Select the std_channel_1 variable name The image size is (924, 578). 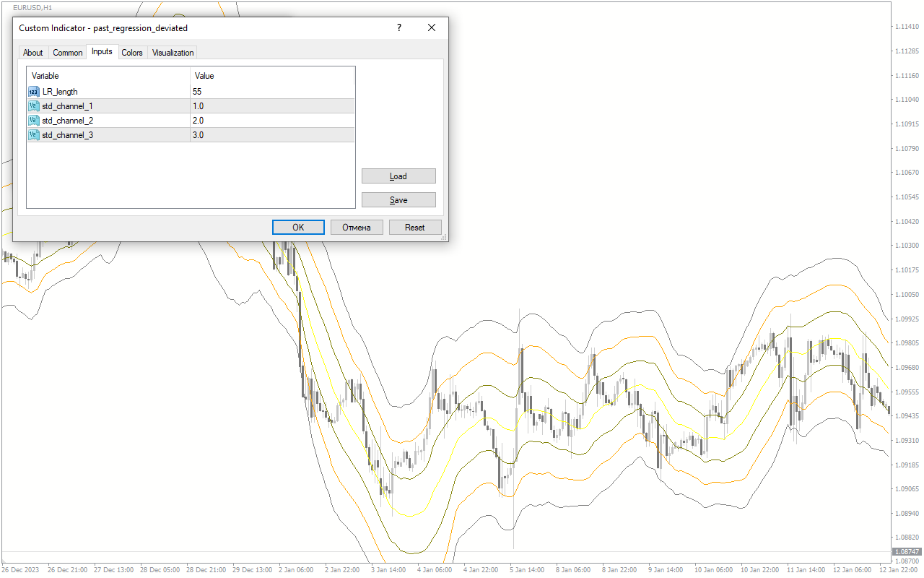pos(67,105)
